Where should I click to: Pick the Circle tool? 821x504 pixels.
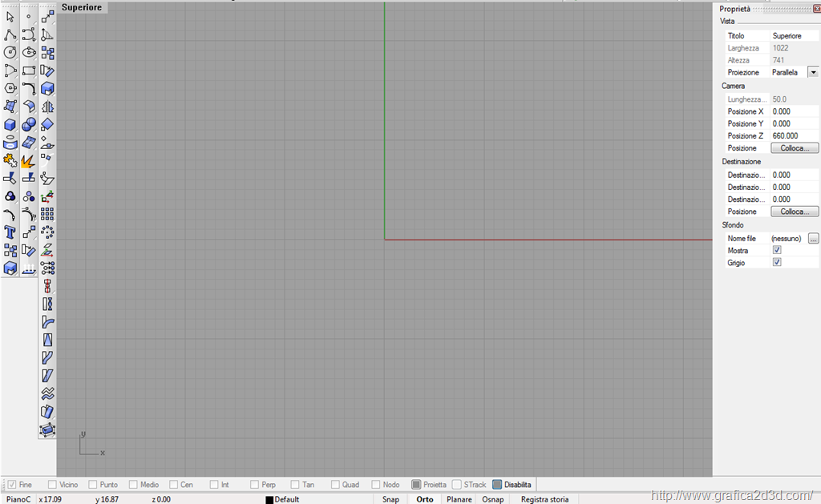[x=10, y=53]
